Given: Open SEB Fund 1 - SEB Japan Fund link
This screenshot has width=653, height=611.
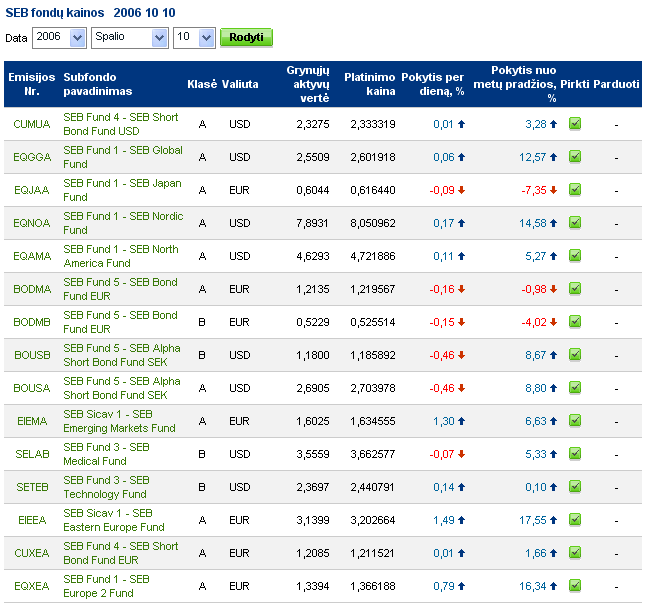Looking at the screenshot, I should pos(122,190).
